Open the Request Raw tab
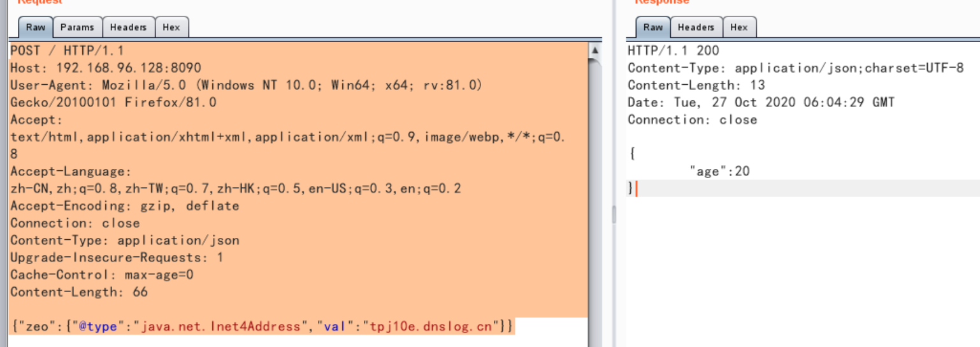This screenshot has height=347, width=980. pyautogui.click(x=36, y=27)
